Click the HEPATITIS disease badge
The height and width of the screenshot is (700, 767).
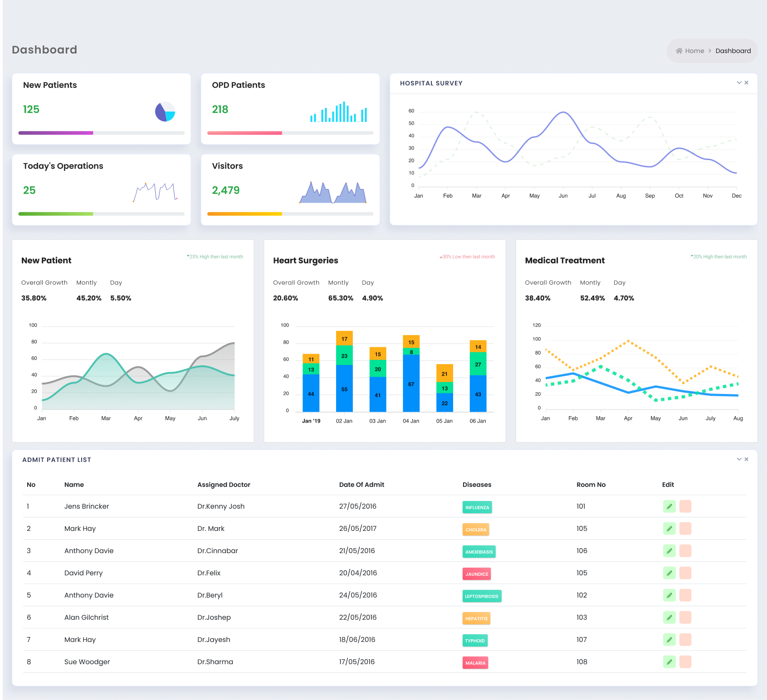(476, 618)
